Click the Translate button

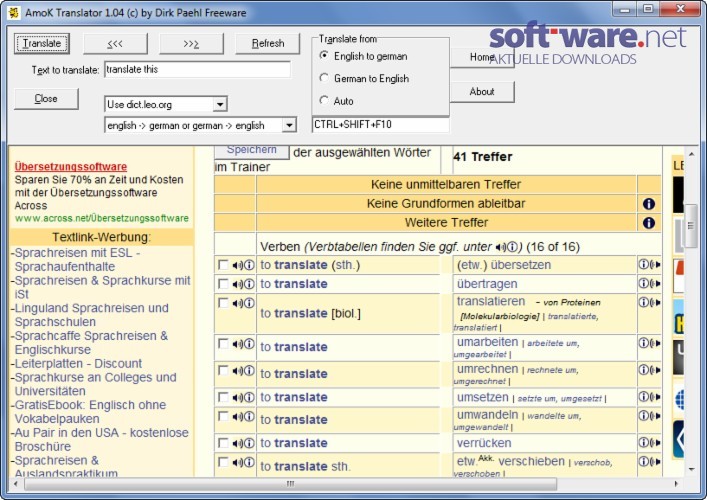pos(41,44)
